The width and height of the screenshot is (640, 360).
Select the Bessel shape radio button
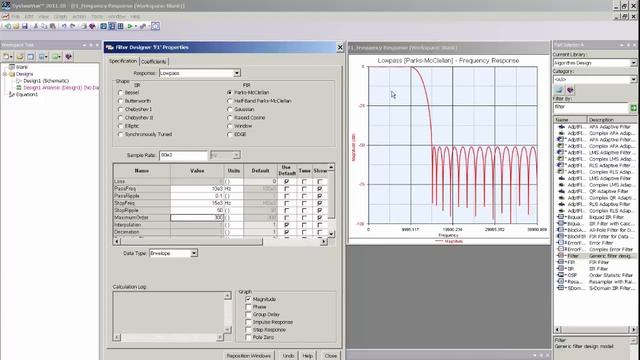point(120,93)
